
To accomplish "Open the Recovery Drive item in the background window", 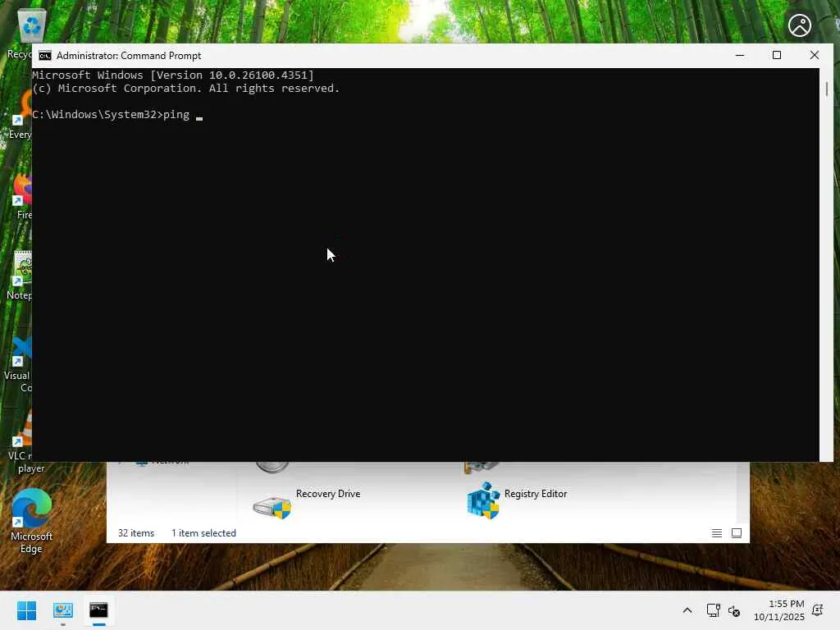I will coord(307,500).
